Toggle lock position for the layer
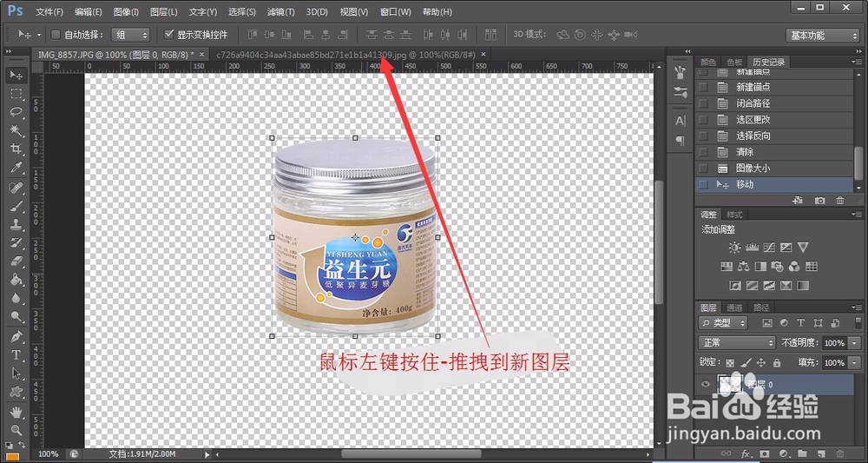Viewport: 868px width, 463px height. 761,363
